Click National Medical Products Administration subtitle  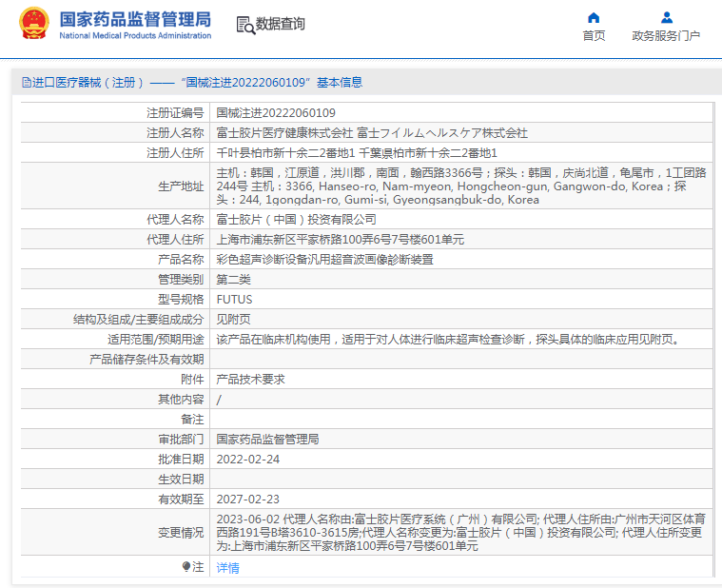135,35
